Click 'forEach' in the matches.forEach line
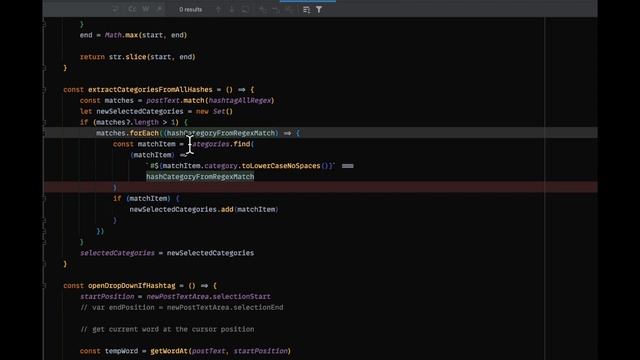 [x=144, y=133]
